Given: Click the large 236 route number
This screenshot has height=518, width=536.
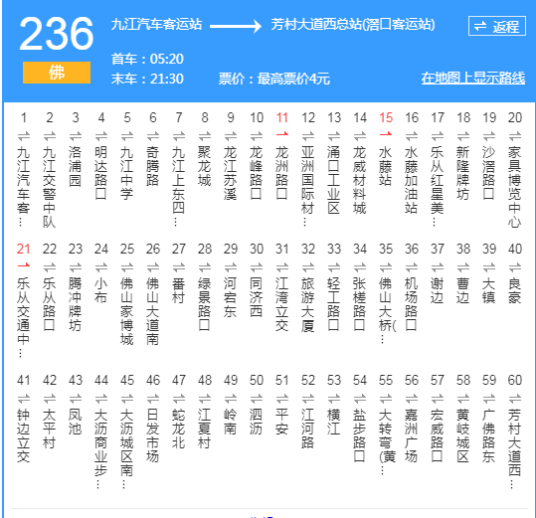Looking at the screenshot, I should (x=56, y=34).
